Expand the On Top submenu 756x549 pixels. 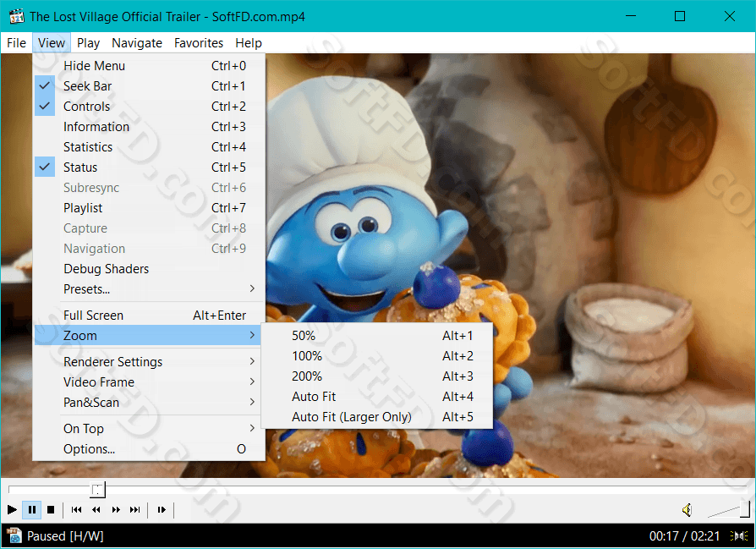[149, 428]
